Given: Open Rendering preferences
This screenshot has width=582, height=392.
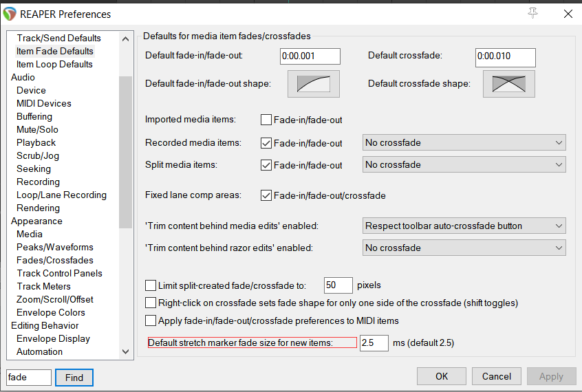Looking at the screenshot, I should [x=38, y=208].
